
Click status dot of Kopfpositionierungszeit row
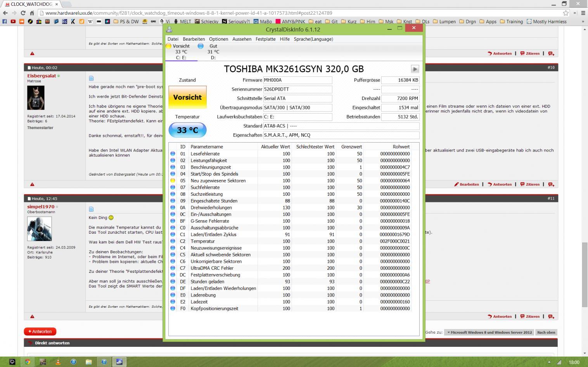pyautogui.click(x=173, y=308)
